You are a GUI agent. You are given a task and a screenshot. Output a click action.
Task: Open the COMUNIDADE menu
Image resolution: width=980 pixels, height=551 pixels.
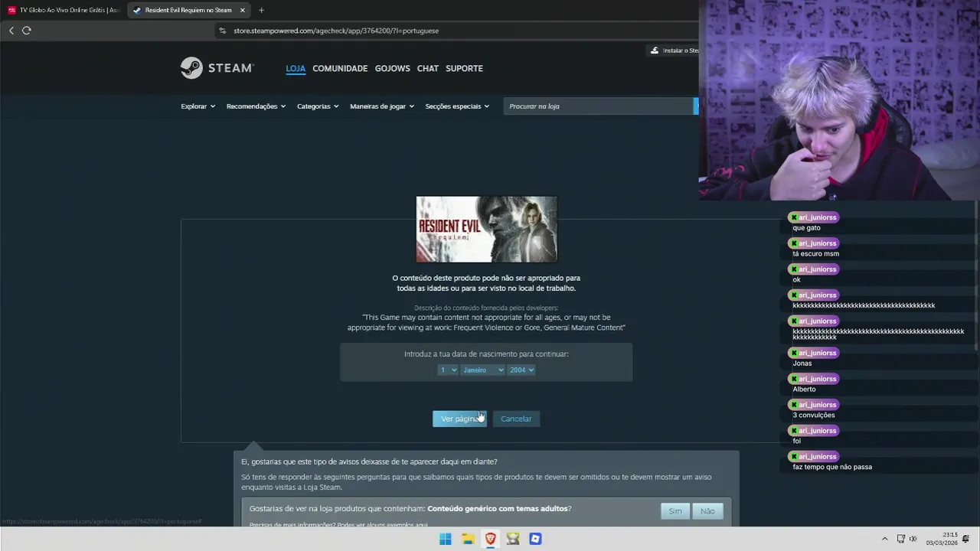pyautogui.click(x=340, y=68)
